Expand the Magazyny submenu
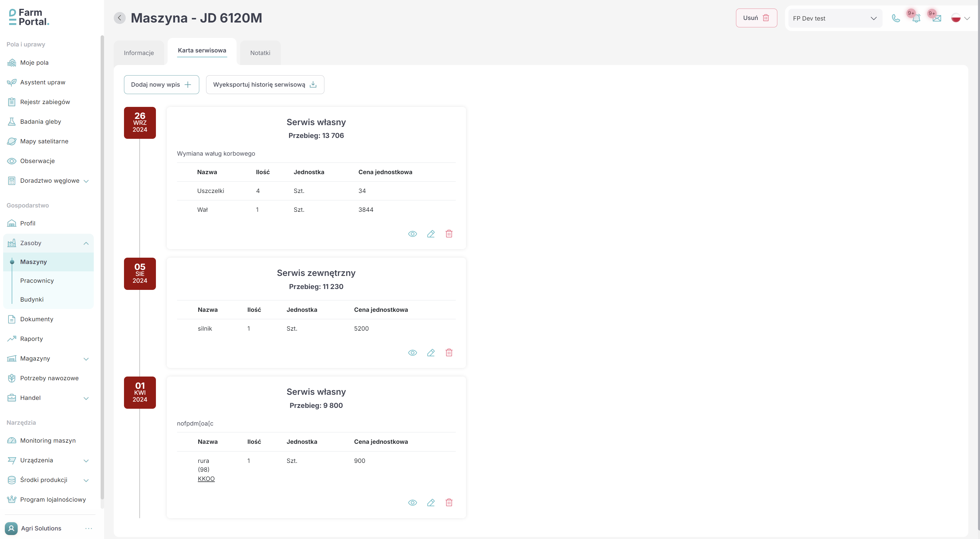The width and height of the screenshot is (980, 539). point(86,359)
